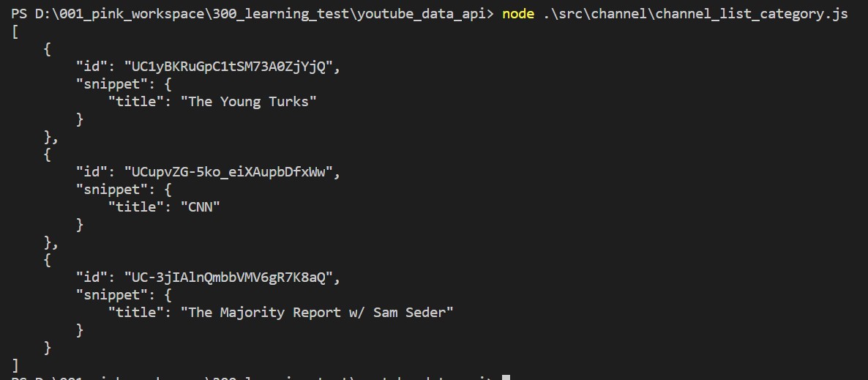Click the title "The Majority Report w/ Sam Seder"

317,313
